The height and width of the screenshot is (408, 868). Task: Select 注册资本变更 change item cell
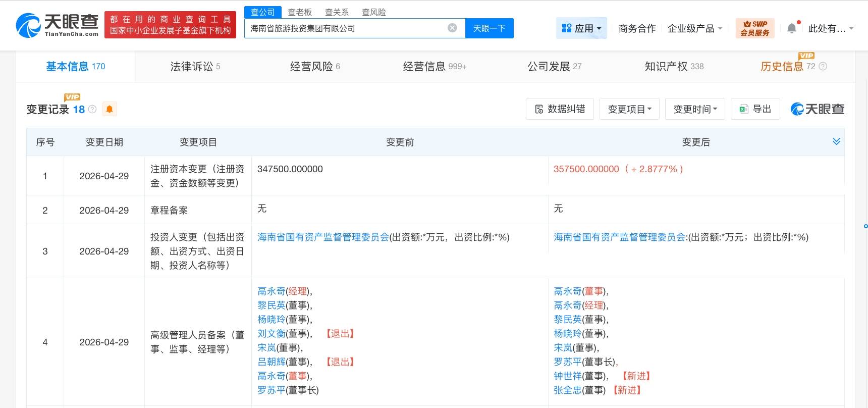tap(198, 176)
